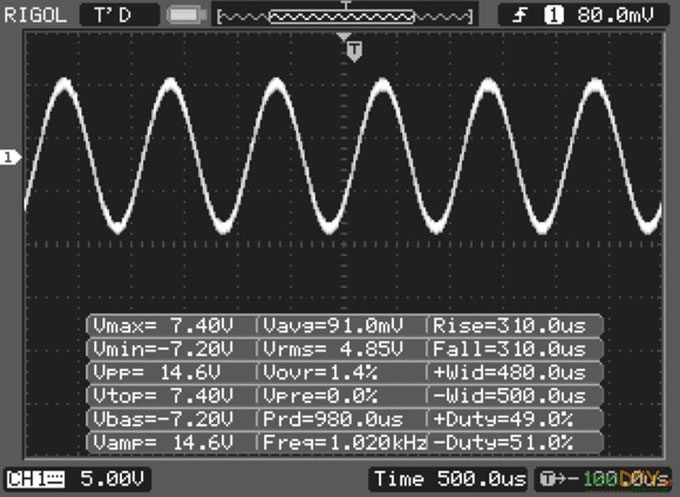Image resolution: width=680 pixels, height=497 pixels.
Task: Select the Rise=310.0us measurement entry
Action: point(516,325)
